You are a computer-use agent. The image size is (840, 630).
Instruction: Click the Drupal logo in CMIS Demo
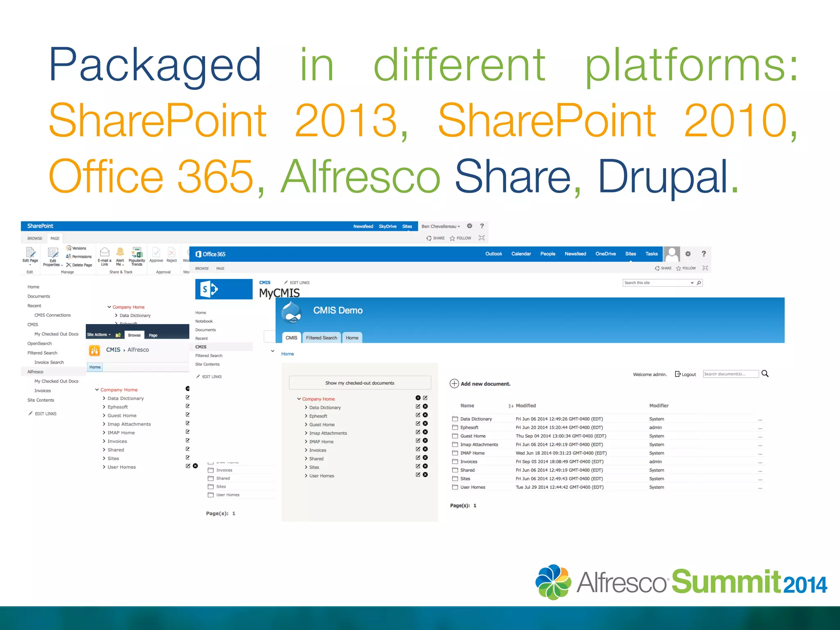click(x=292, y=312)
